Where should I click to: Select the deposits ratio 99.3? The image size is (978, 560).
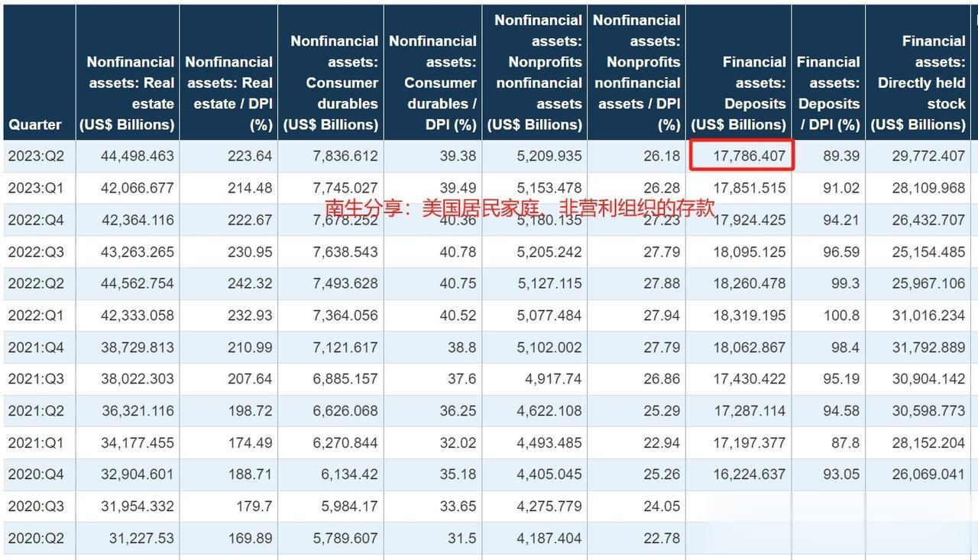click(845, 283)
